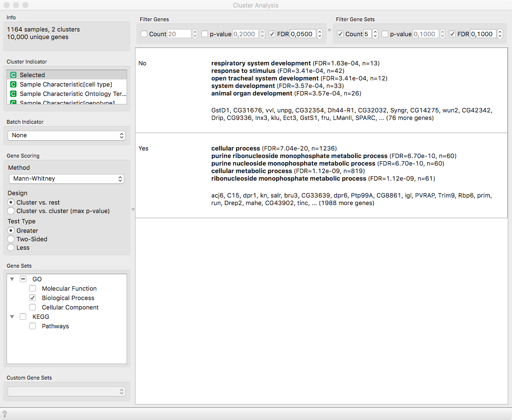
Task: Collapse the GO tree node
Action: tap(12, 279)
